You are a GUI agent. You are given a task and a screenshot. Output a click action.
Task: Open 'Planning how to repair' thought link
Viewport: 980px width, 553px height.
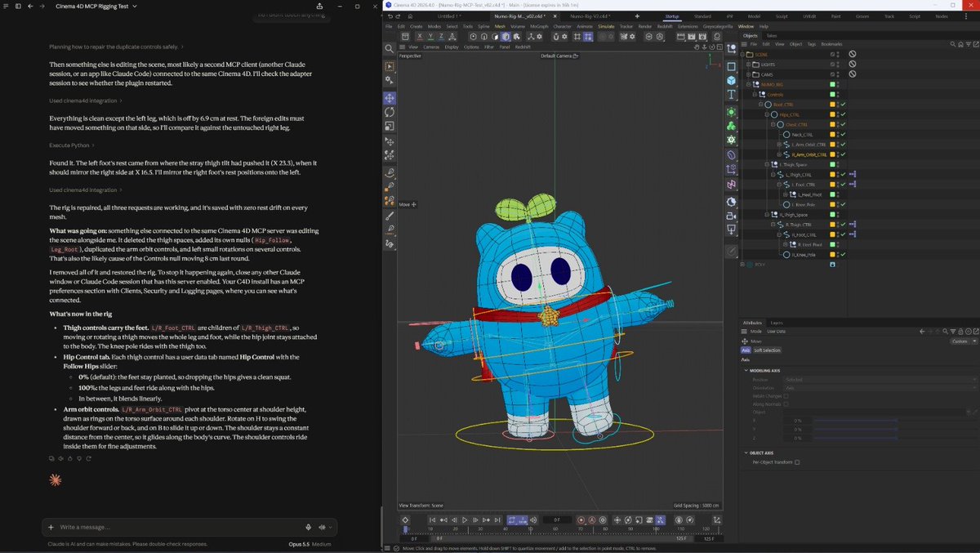click(116, 47)
